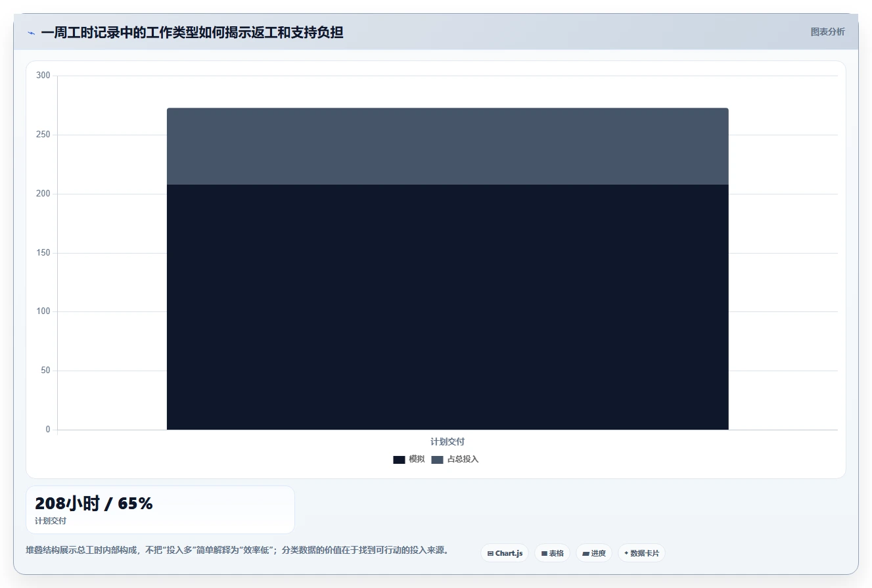The height and width of the screenshot is (588, 872).
Task: Toggle the 模拟 legend dataset
Action: click(x=409, y=459)
